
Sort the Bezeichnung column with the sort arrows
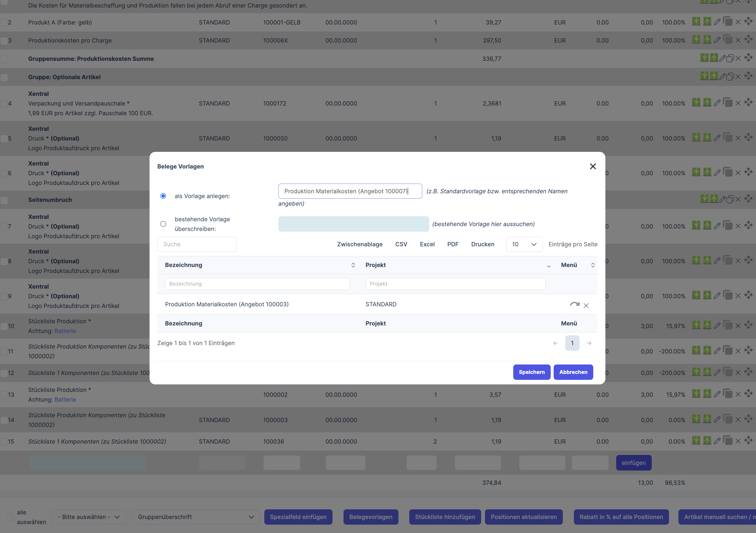[353, 265]
